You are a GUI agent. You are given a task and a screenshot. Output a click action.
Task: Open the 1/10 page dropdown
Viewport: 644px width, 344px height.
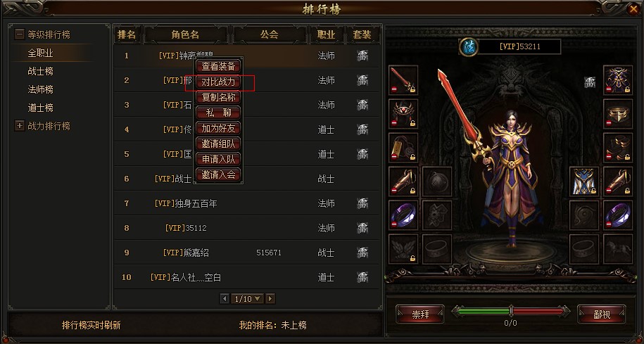247,299
